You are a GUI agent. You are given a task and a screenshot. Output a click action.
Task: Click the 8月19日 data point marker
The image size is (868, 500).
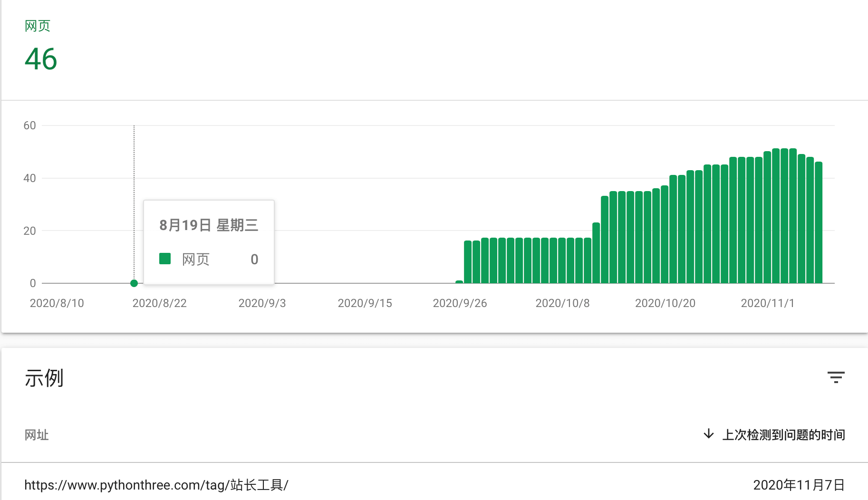click(134, 283)
